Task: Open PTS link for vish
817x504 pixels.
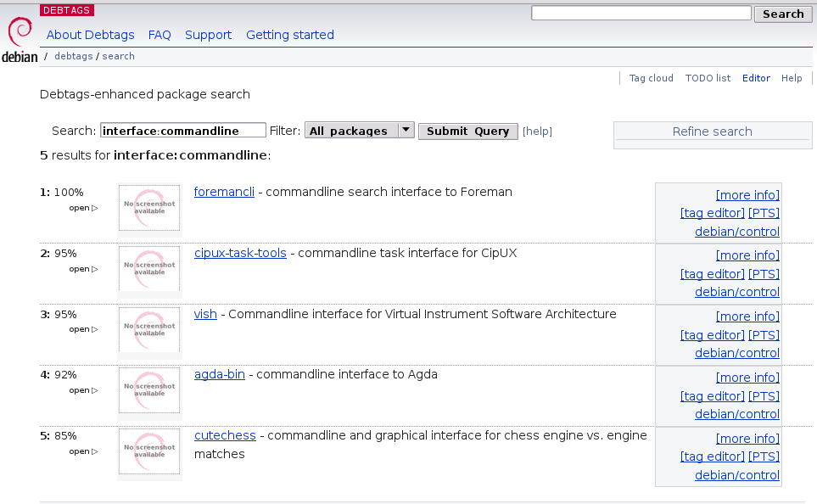Action: [764, 335]
